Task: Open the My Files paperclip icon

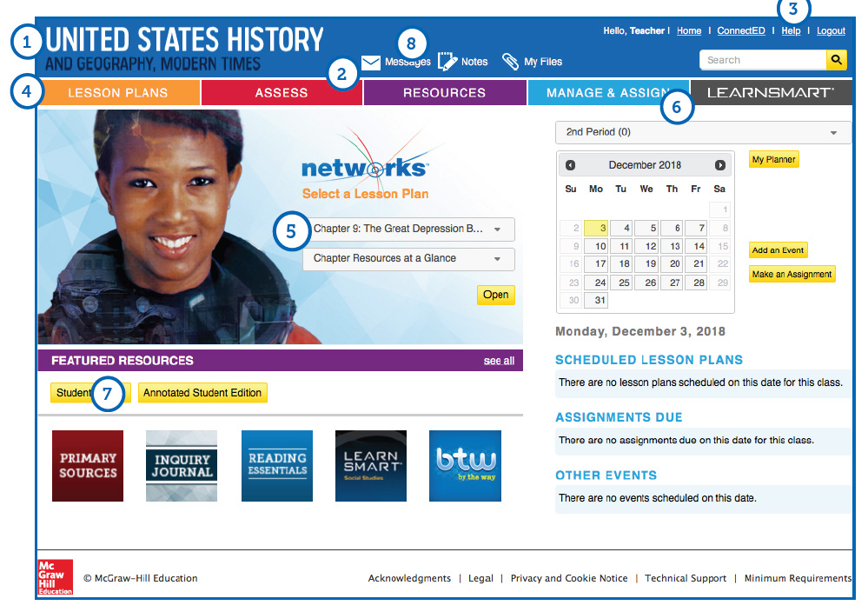Action: (x=510, y=62)
